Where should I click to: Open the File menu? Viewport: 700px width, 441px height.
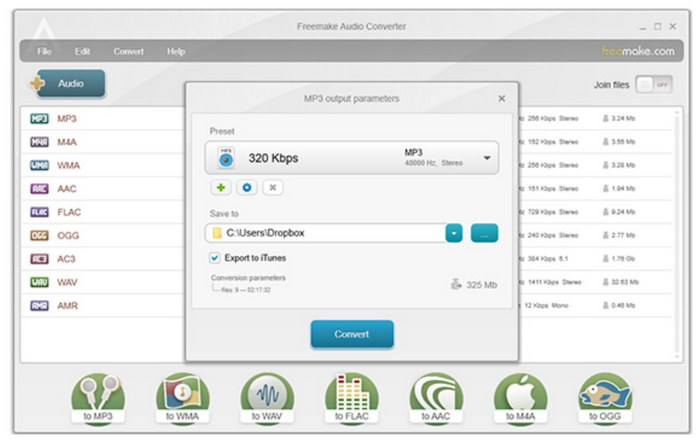pos(44,51)
